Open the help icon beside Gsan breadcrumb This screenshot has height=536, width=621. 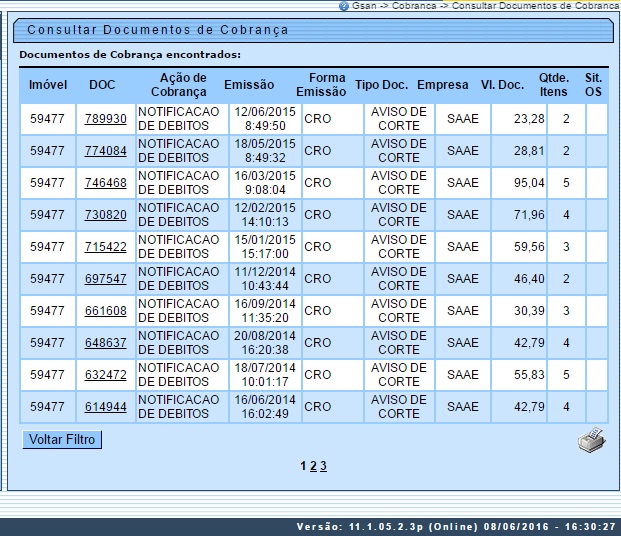[344, 6]
